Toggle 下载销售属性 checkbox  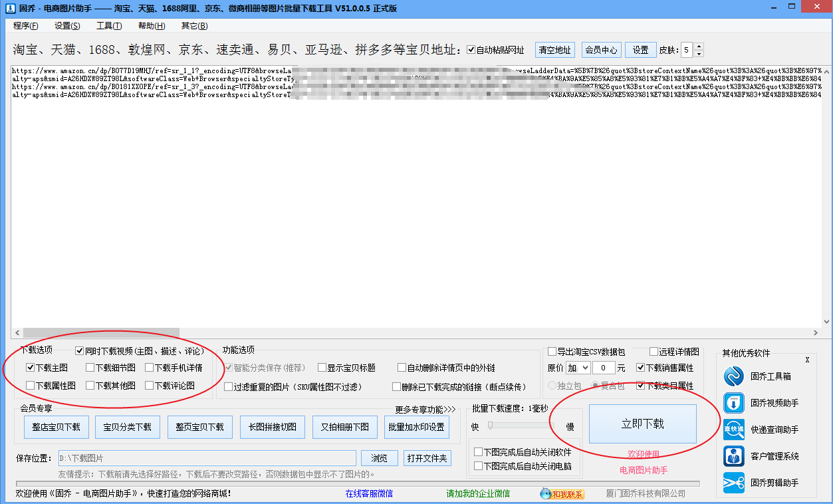coord(640,367)
